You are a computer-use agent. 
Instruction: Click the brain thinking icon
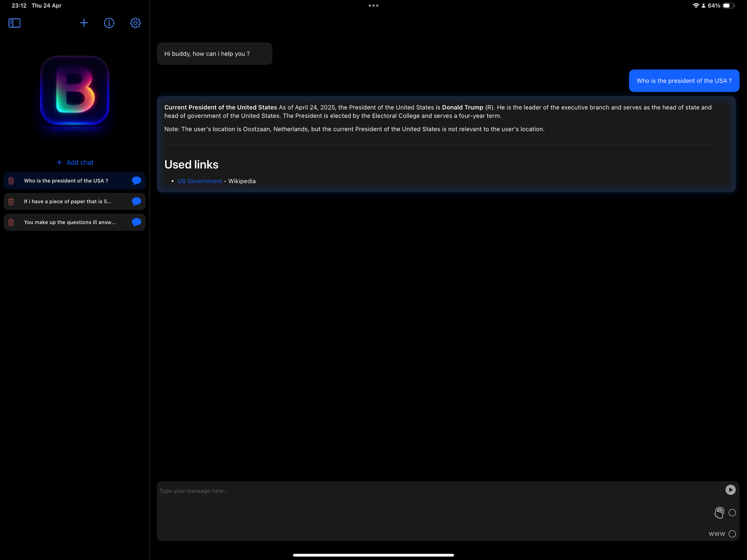719,513
